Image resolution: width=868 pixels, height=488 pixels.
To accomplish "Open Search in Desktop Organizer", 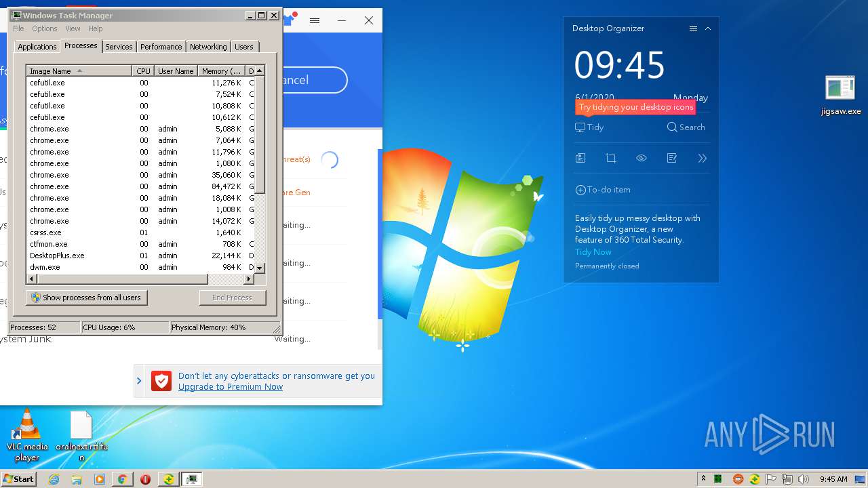I will pyautogui.click(x=686, y=127).
